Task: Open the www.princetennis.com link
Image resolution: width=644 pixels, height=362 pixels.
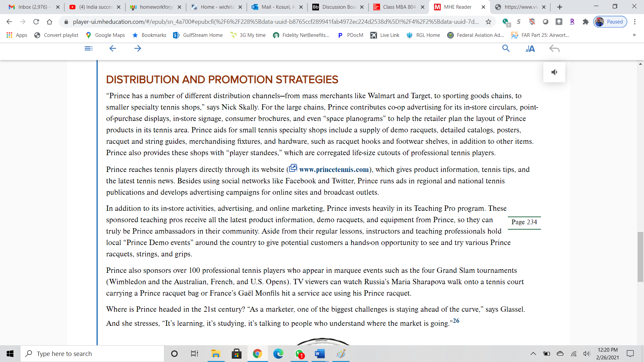Action: tap(333, 170)
